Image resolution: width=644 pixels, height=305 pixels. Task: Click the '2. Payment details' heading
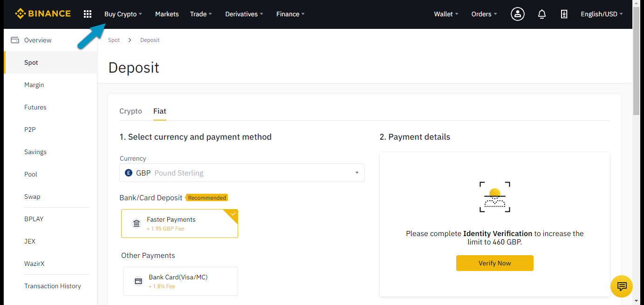415,137
